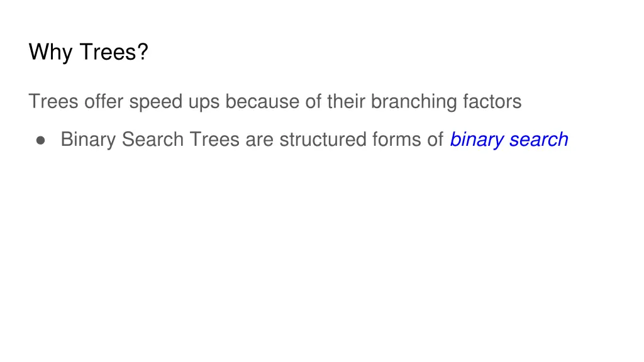Select the bullet point dot marker
Screen dimensions: 644x362
click(42, 140)
